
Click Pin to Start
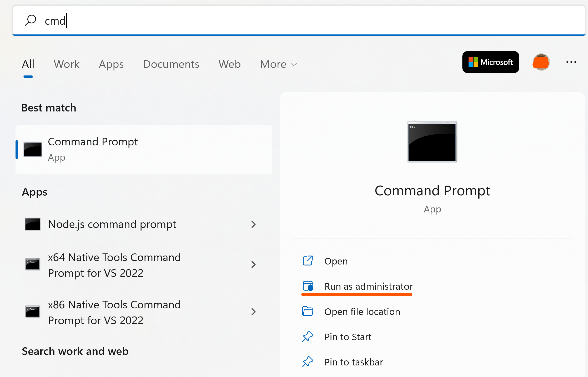tap(348, 337)
